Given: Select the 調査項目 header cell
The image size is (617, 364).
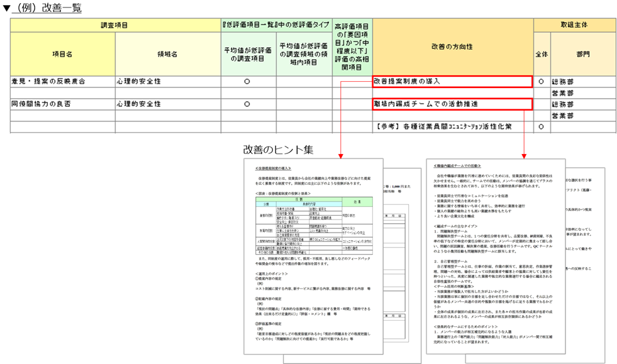Looking at the screenshot, I should click(x=114, y=25).
